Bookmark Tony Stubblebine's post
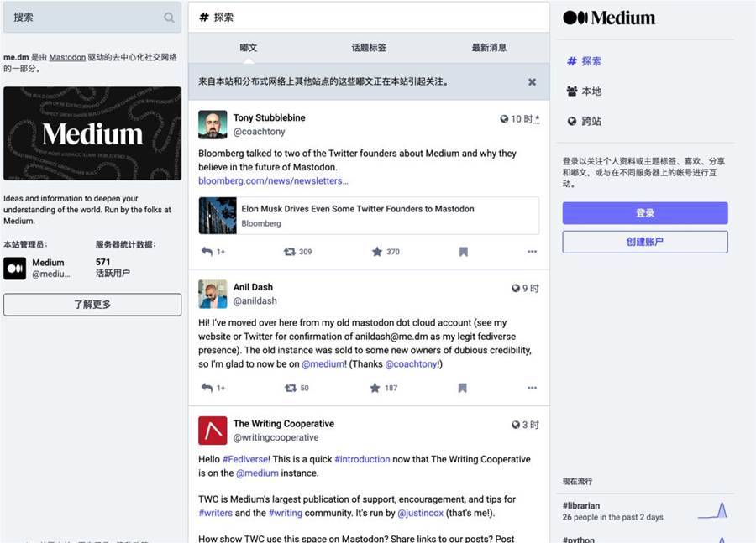 pos(464,252)
